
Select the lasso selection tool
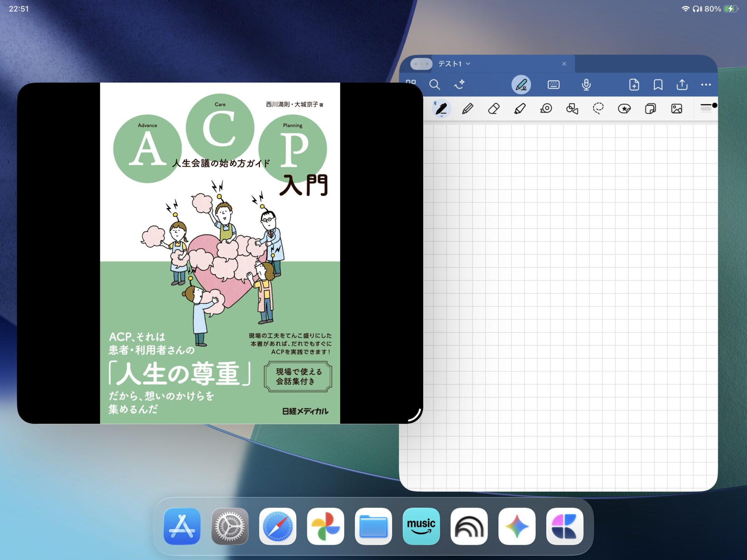(x=598, y=109)
